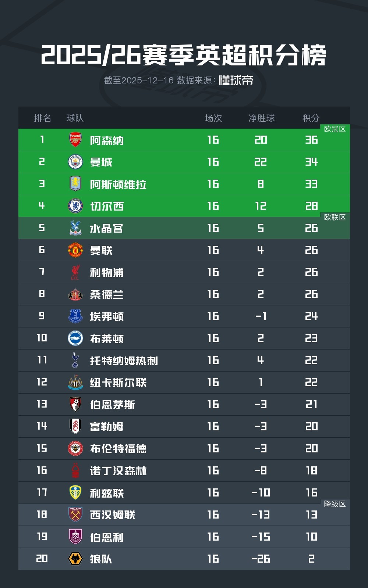Click the 积分 column header
Viewport: 368px width, 588px height.
[311, 118]
